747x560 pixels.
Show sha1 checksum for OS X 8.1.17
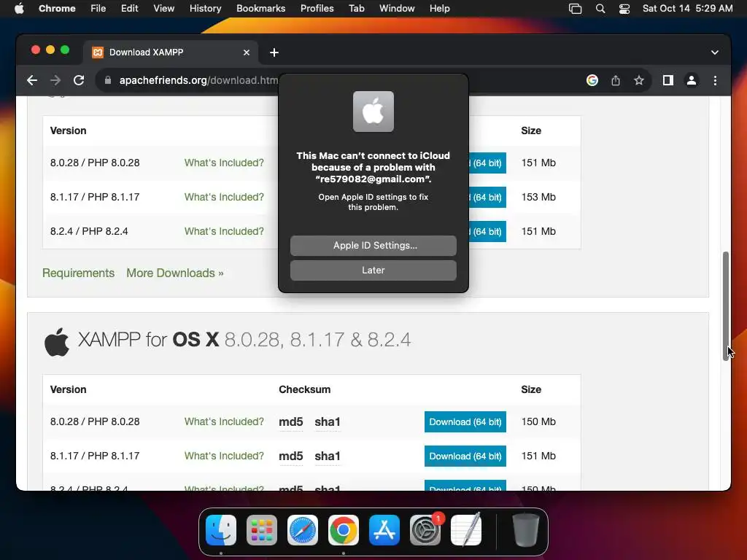[328, 456]
